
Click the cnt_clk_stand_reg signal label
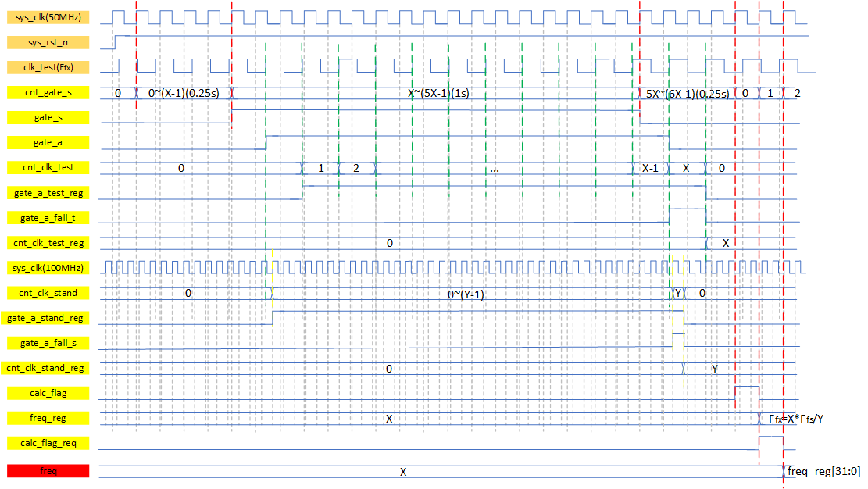[45, 368]
